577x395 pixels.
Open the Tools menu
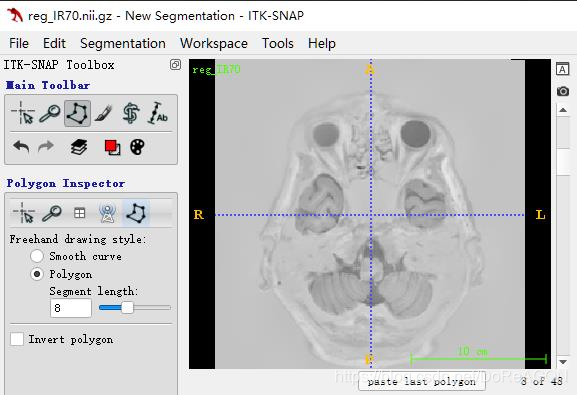pyautogui.click(x=278, y=43)
